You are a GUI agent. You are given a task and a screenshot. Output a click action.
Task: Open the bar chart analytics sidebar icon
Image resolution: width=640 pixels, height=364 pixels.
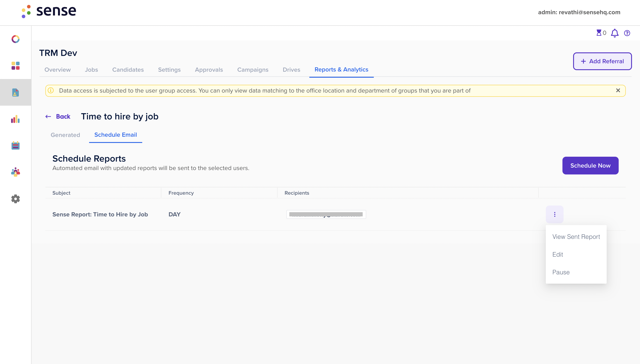click(x=16, y=119)
